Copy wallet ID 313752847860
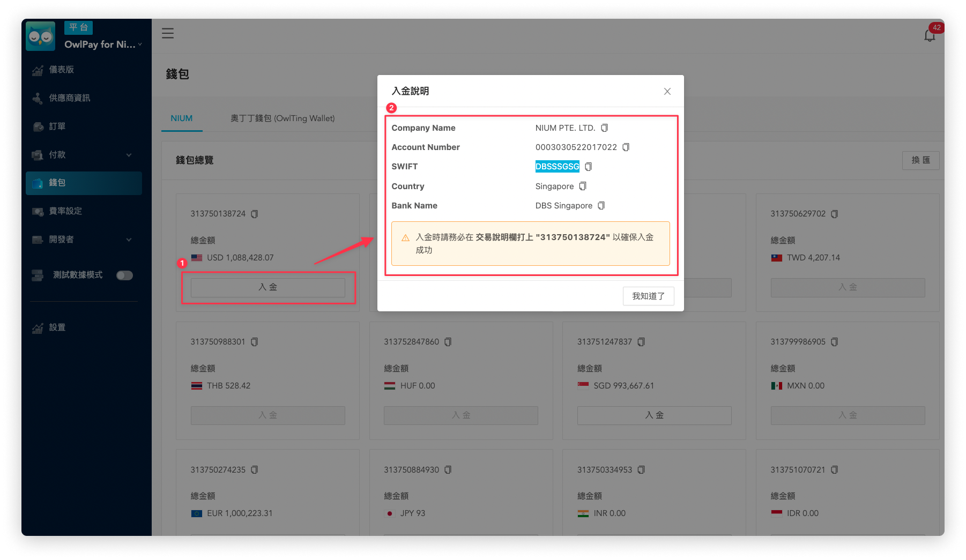Viewport: 966px width, 560px height. (448, 342)
